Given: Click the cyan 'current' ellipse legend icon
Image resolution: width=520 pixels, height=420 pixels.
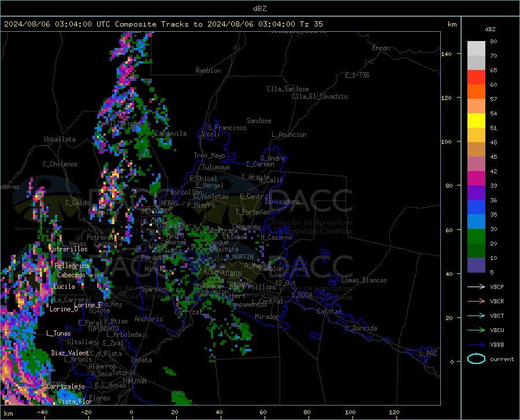Looking at the screenshot, I should pos(476,359).
